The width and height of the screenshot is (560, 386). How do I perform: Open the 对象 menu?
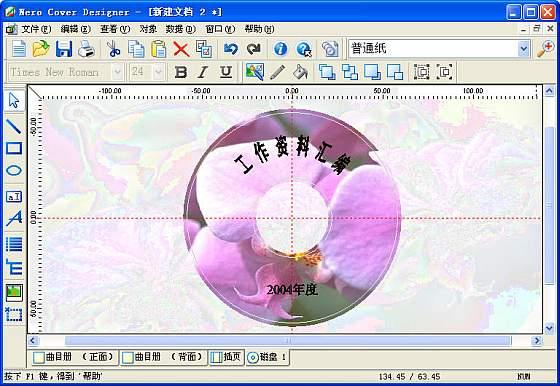pyautogui.click(x=148, y=29)
